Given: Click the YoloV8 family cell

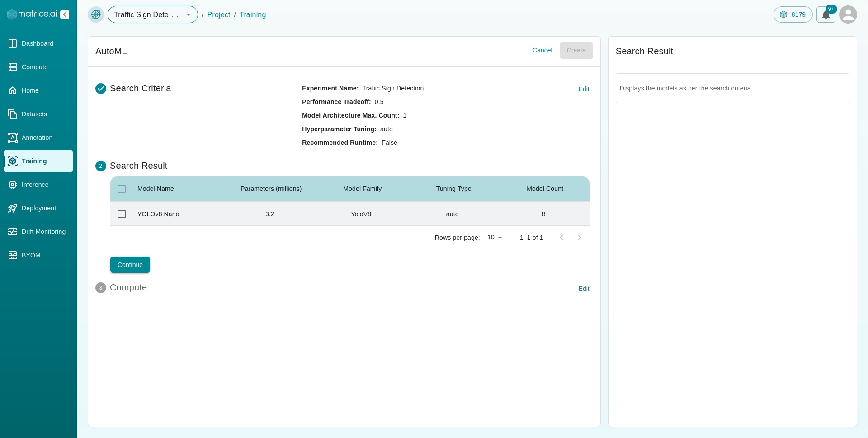Looking at the screenshot, I should pos(361,214).
